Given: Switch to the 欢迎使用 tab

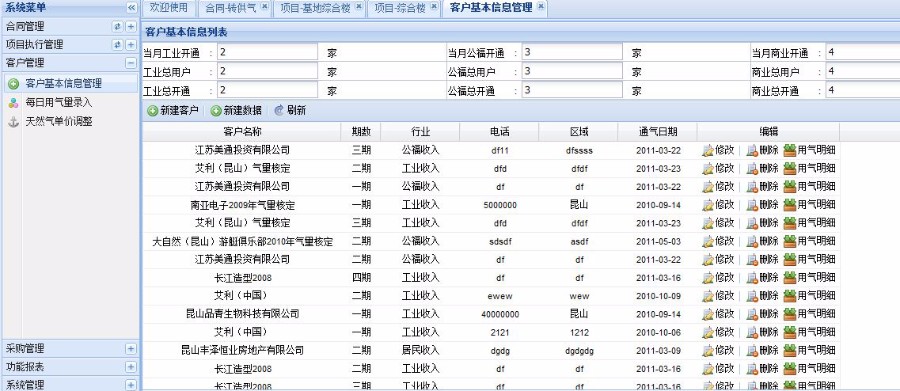Looking at the screenshot, I should point(169,7).
